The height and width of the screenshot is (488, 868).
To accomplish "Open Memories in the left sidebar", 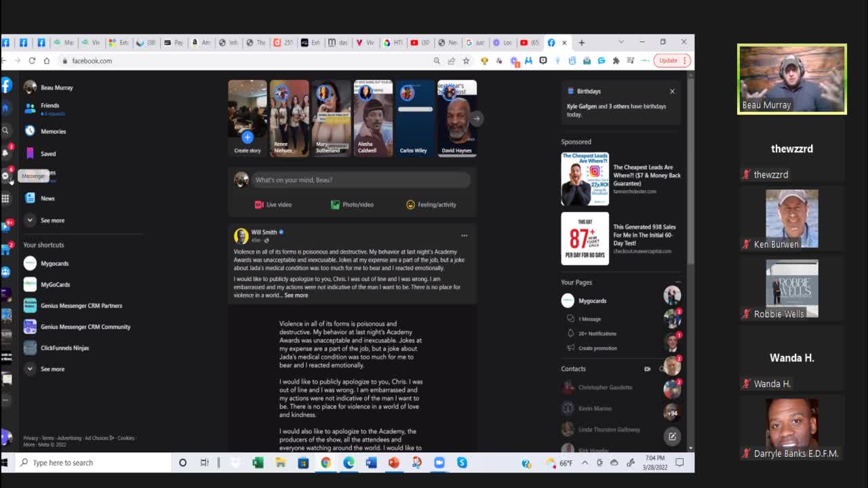I will pos(53,131).
